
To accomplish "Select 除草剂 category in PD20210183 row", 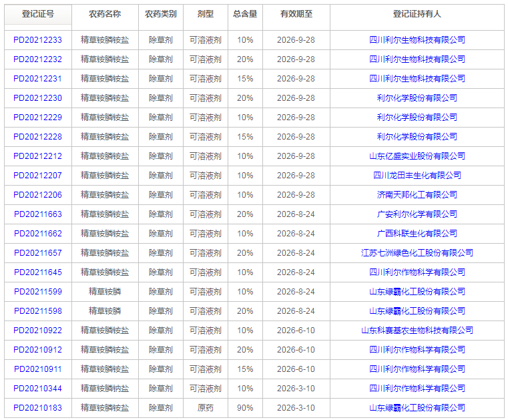I will coord(161,408).
